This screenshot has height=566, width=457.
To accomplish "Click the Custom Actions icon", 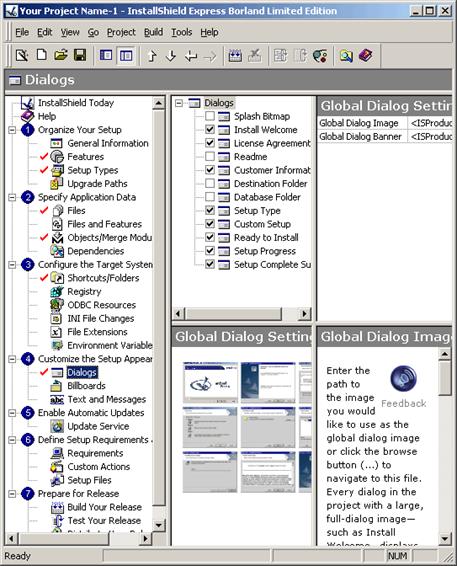I will click(x=57, y=467).
